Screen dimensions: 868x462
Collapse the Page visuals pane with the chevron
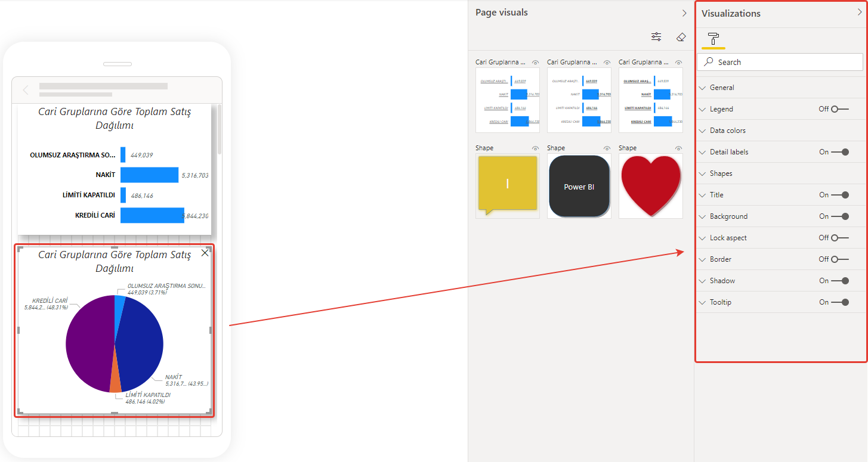tap(684, 13)
